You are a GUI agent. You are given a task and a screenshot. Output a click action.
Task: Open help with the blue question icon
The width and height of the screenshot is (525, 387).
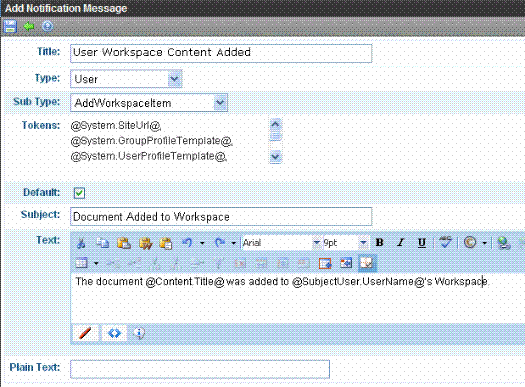[x=48, y=26]
